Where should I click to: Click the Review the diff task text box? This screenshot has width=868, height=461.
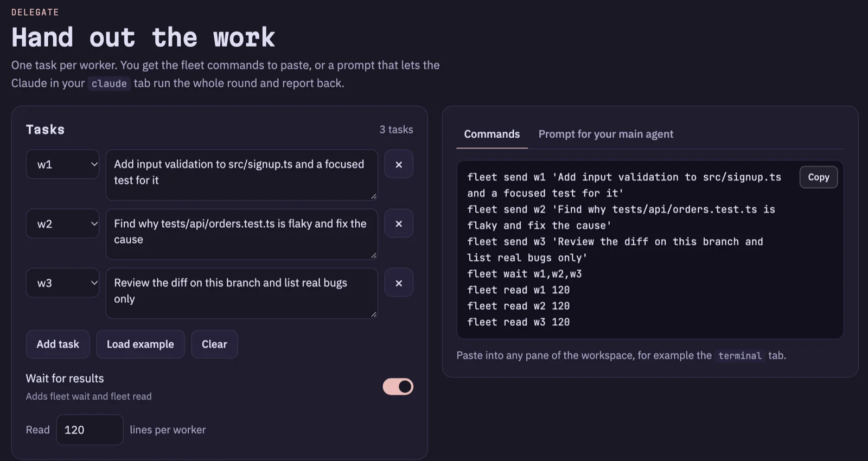coord(241,293)
